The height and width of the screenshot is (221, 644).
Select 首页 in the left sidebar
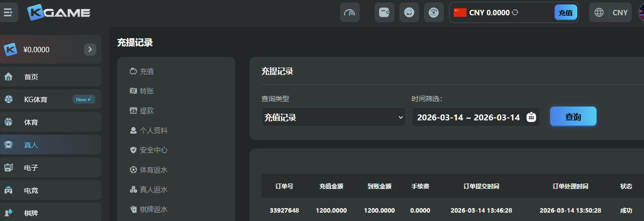[31, 77]
